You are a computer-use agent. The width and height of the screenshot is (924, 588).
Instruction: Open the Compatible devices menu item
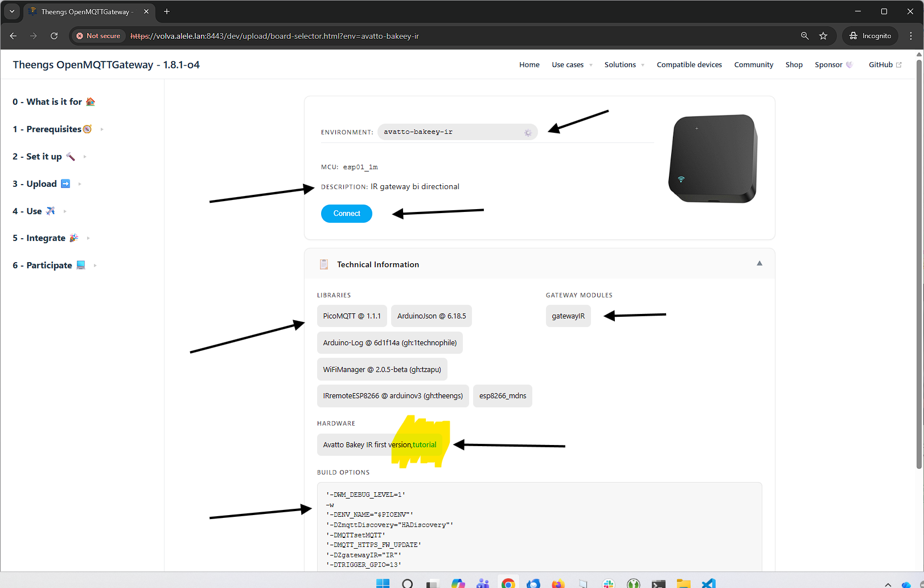pyautogui.click(x=689, y=65)
